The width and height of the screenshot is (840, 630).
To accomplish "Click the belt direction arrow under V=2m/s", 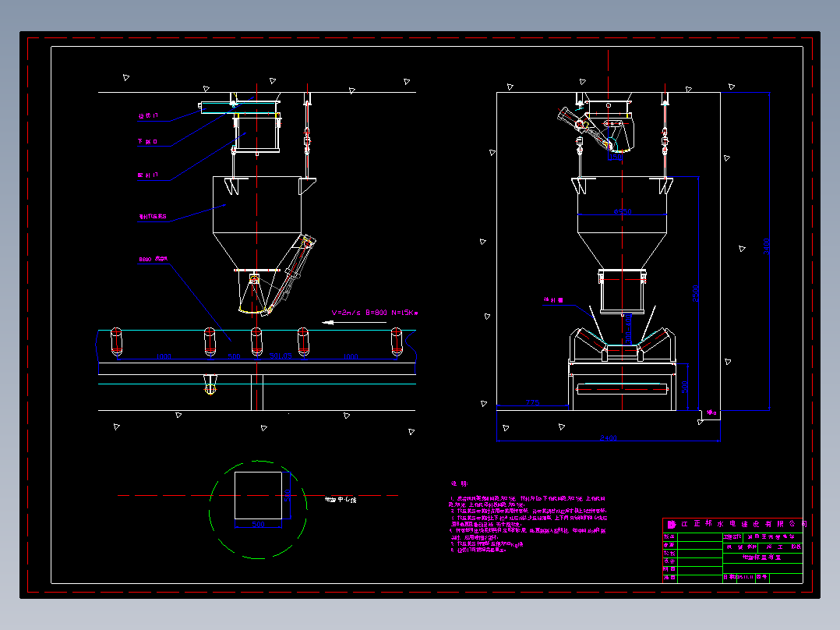I will [x=354, y=322].
